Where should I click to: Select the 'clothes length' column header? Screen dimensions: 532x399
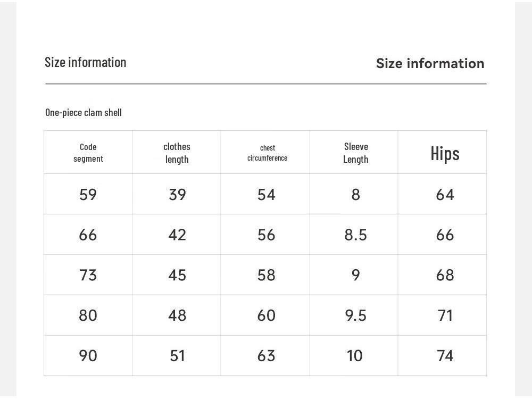177,153
